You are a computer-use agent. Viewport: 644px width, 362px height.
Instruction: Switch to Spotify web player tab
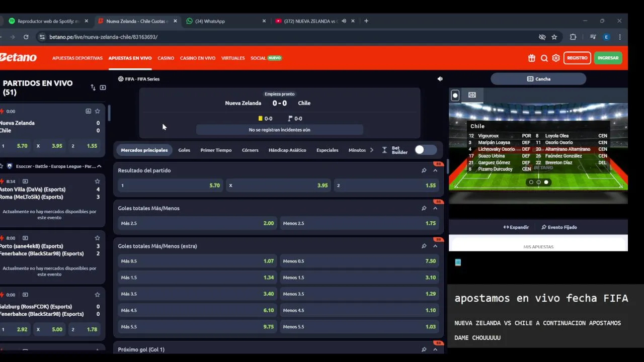(48, 21)
